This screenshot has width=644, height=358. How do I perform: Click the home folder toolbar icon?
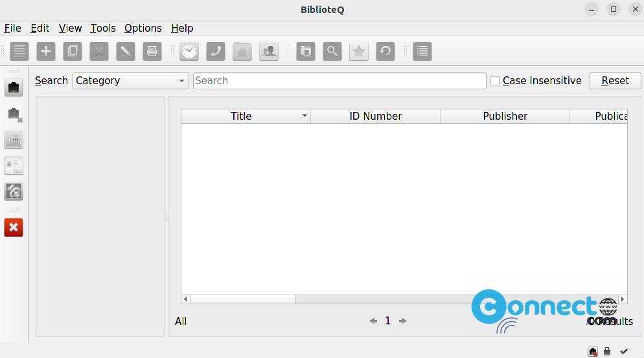242,51
